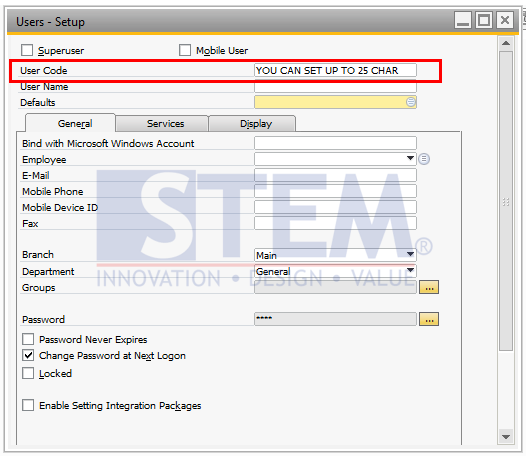Screen dimensions: 527x457
Task: Expand the Employee dropdown
Action: click(x=410, y=158)
